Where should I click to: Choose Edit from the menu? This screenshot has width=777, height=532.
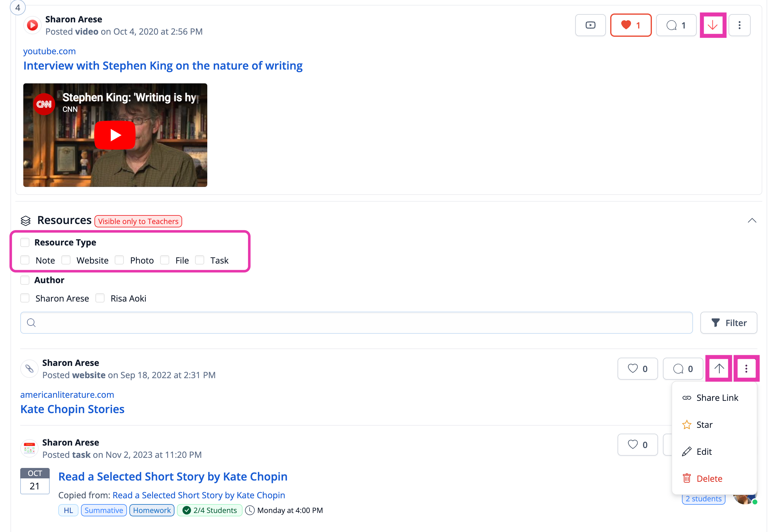click(714, 451)
